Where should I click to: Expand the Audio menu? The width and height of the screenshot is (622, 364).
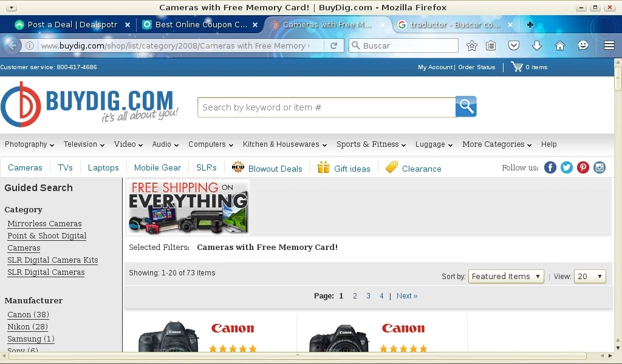pos(165,144)
